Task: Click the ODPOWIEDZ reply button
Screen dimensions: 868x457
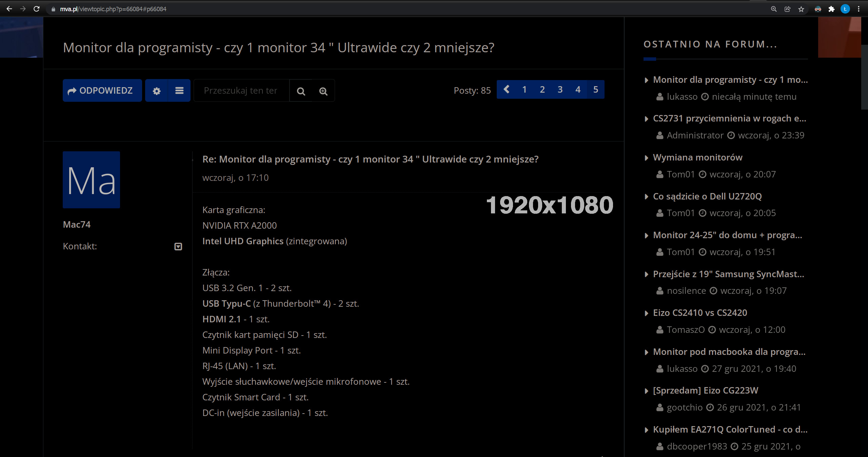Action: click(x=102, y=91)
